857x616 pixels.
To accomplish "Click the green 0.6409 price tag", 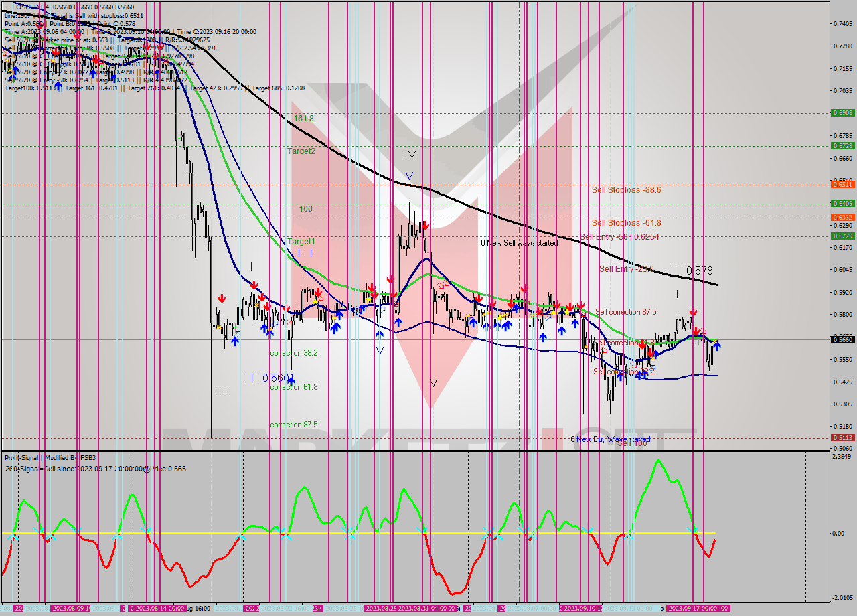I will pos(842,203).
